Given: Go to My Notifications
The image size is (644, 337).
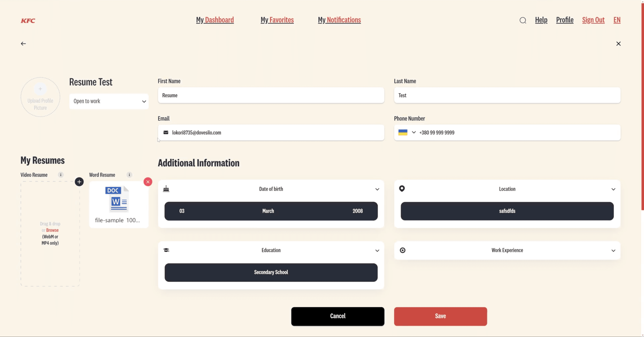Looking at the screenshot, I should 339,20.
